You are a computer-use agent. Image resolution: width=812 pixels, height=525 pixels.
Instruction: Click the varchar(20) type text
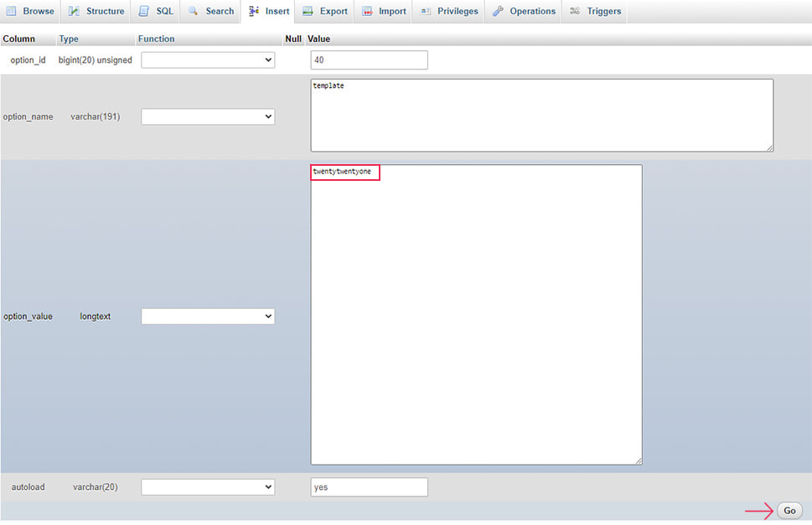tap(96, 486)
